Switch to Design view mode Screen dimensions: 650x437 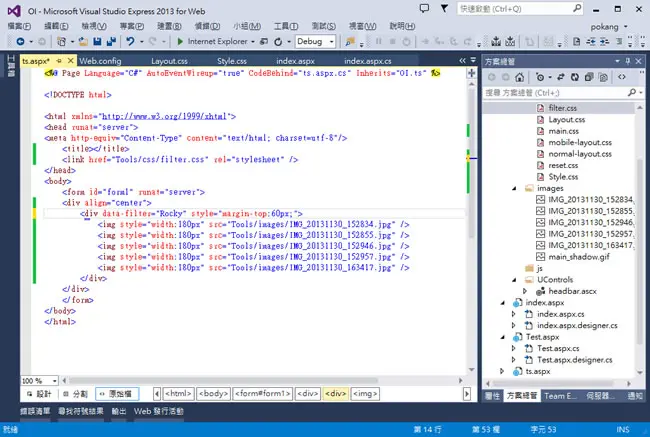coord(39,394)
